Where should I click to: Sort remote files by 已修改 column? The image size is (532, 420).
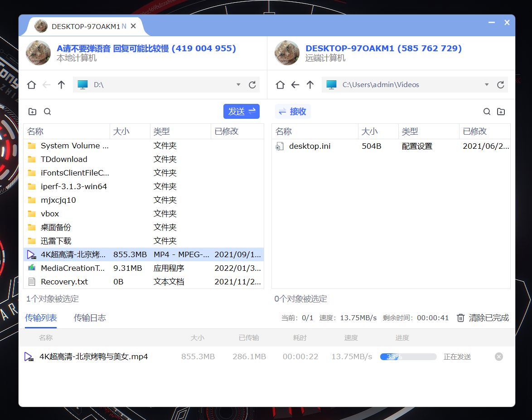coord(485,132)
